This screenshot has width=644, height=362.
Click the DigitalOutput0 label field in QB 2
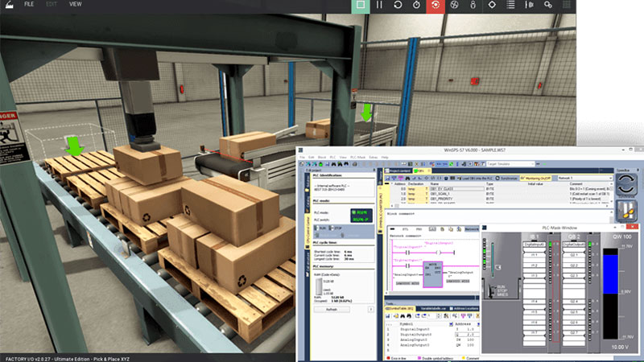pyautogui.click(x=574, y=245)
